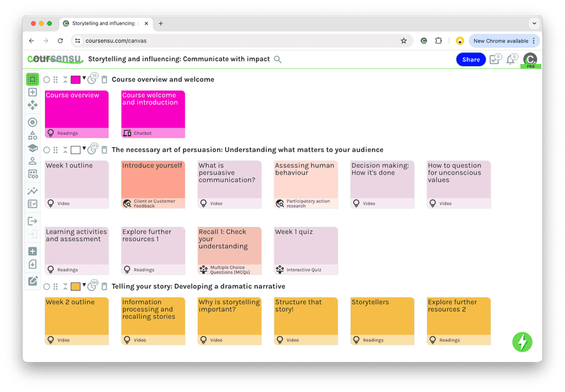Select the green canvas selection tool
565x392 pixels.
[33, 79]
